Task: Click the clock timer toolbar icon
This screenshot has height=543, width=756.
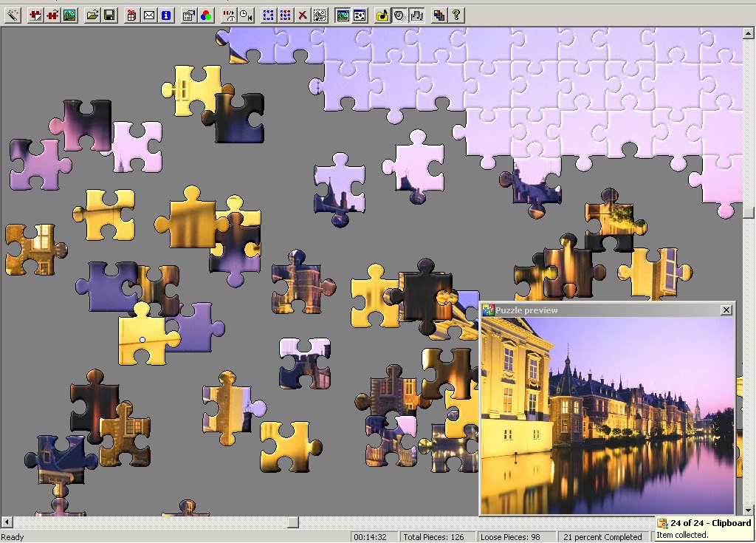Action: 246,15
